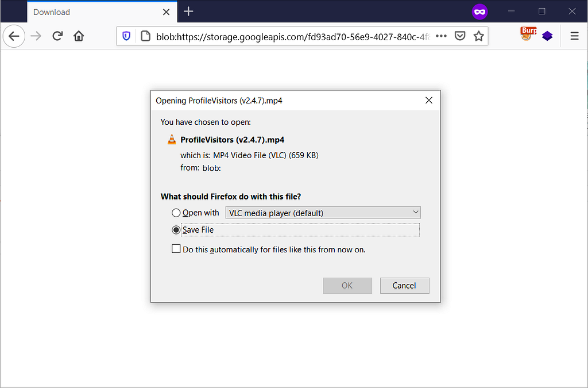Select the Save File radio option
588x388 pixels.
[176, 230]
